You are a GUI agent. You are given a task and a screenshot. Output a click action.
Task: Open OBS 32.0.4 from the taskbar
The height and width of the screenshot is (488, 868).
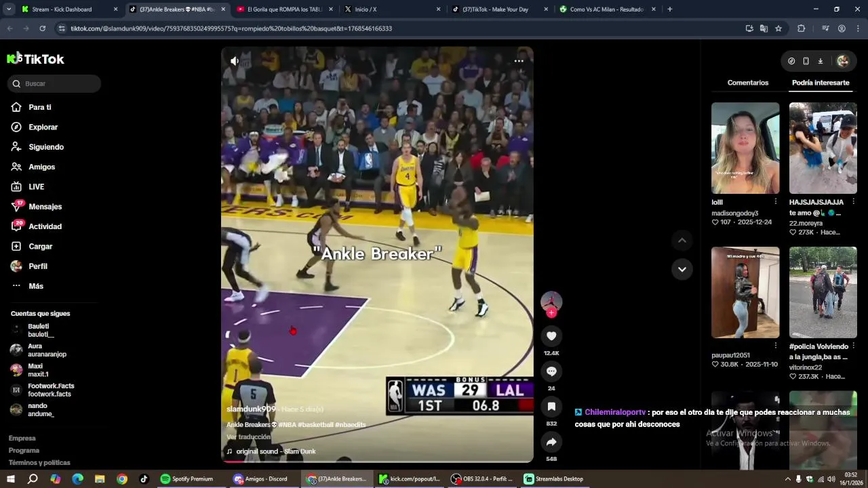click(482, 479)
